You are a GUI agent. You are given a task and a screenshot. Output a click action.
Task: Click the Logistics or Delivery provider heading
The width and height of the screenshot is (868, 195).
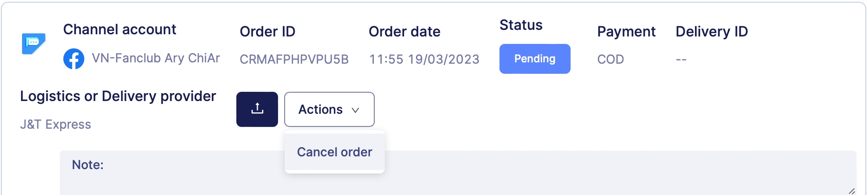[118, 96]
